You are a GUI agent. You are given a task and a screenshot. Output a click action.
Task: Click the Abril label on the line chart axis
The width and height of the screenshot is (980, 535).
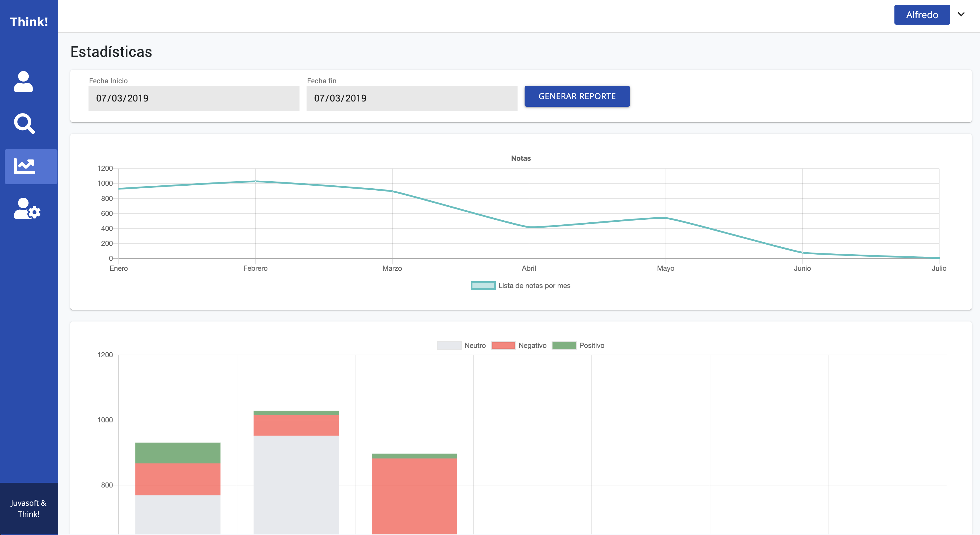(529, 268)
